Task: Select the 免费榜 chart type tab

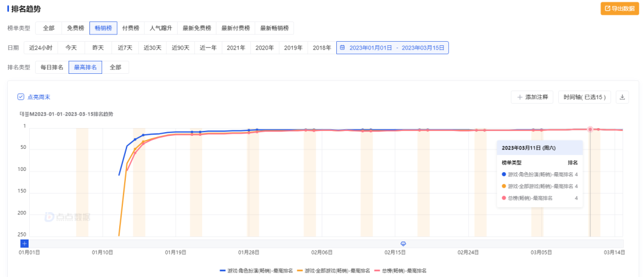Action: point(76,29)
